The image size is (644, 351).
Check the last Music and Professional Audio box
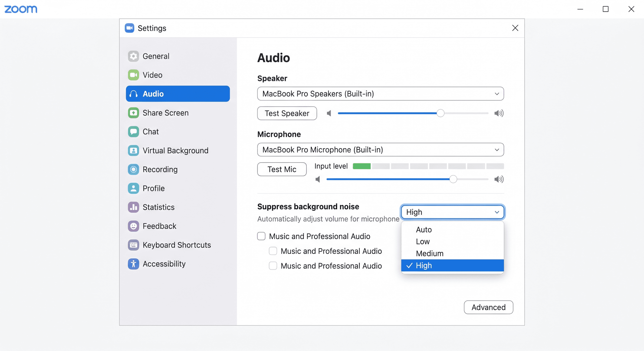click(273, 266)
